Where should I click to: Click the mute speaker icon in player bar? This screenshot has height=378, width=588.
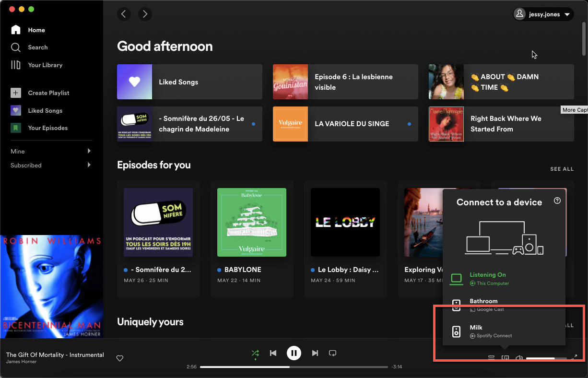click(x=519, y=358)
